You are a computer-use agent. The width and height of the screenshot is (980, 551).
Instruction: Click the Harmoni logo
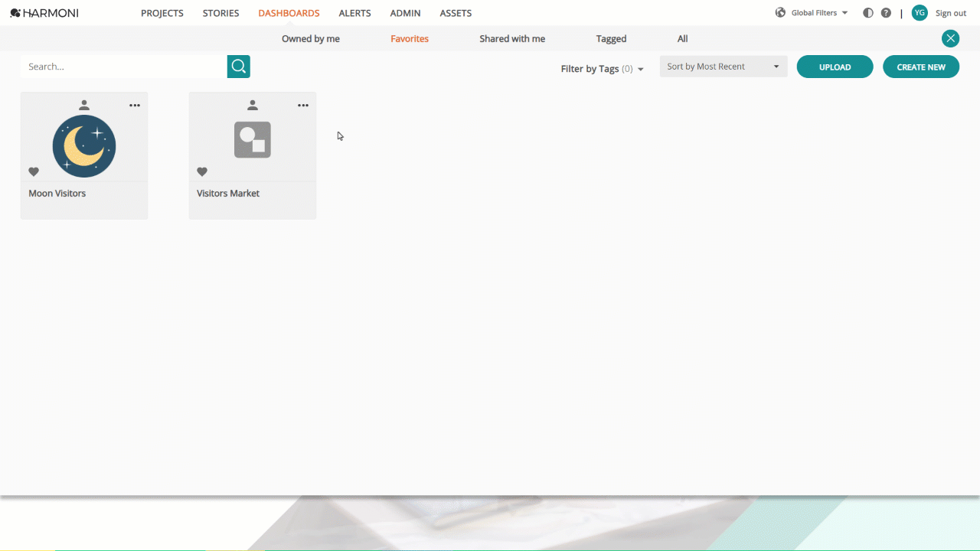click(x=44, y=13)
